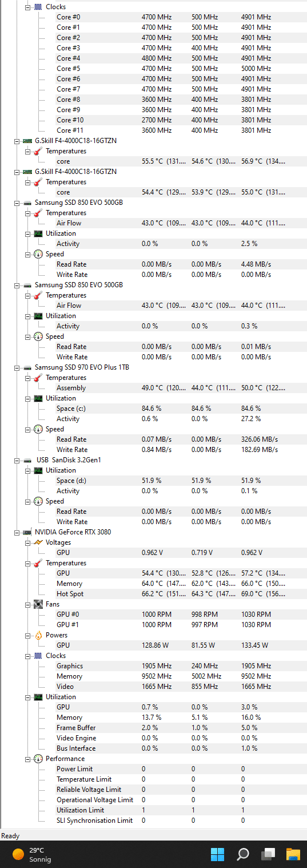
Task: Collapse the Samsung SSD 970 EVO Plus node
Action: [x=17, y=367]
